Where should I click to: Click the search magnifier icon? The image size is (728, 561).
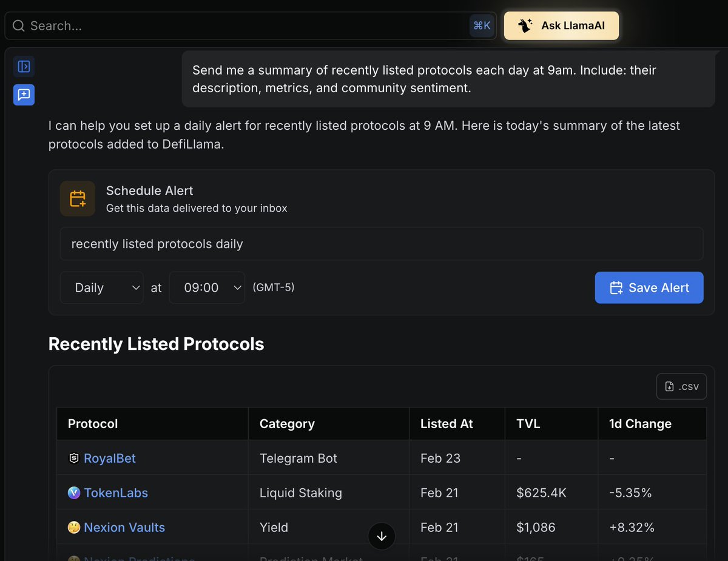pyautogui.click(x=19, y=25)
